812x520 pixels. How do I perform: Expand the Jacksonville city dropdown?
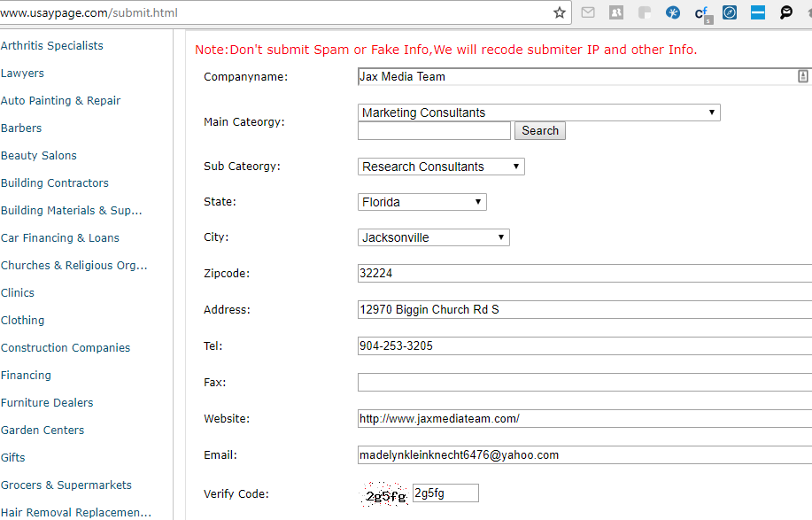pos(433,237)
